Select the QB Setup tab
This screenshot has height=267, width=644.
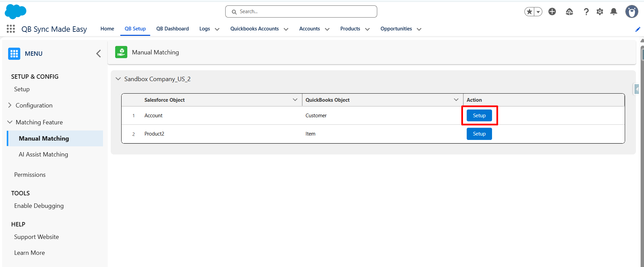(135, 29)
